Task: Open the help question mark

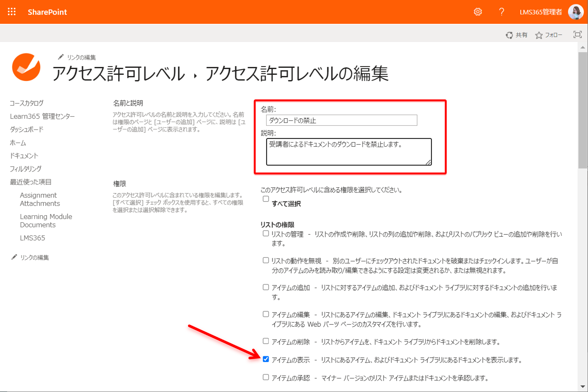Action: click(501, 12)
